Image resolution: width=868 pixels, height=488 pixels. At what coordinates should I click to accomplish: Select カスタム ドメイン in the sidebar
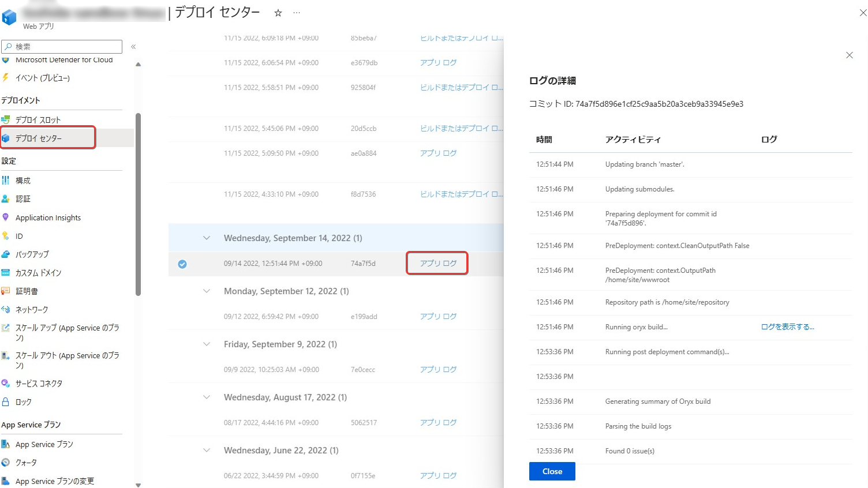[38, 273]
